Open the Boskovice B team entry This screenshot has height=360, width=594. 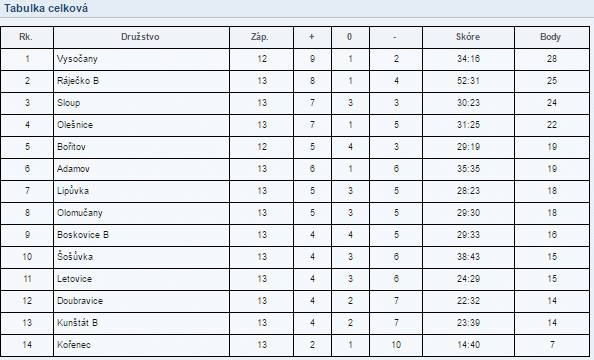pyautogui.click(x=83, y=235)
